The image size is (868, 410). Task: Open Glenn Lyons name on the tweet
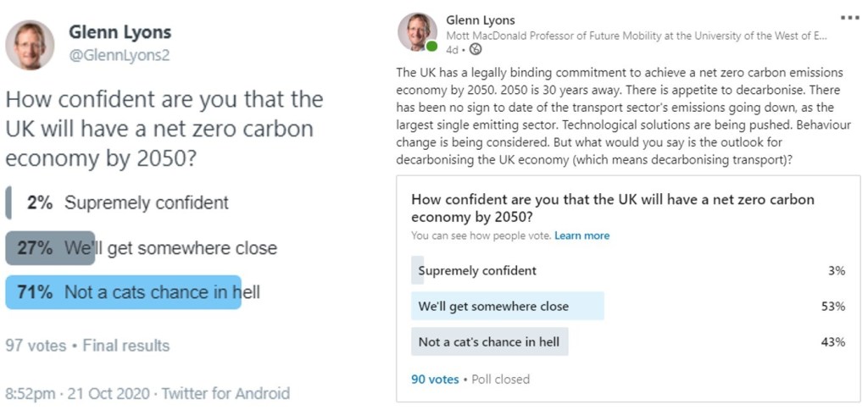(120, 33)
